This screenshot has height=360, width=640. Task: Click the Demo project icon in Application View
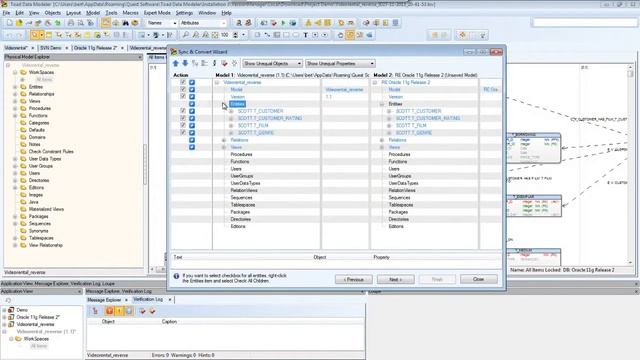coord(11,310)
